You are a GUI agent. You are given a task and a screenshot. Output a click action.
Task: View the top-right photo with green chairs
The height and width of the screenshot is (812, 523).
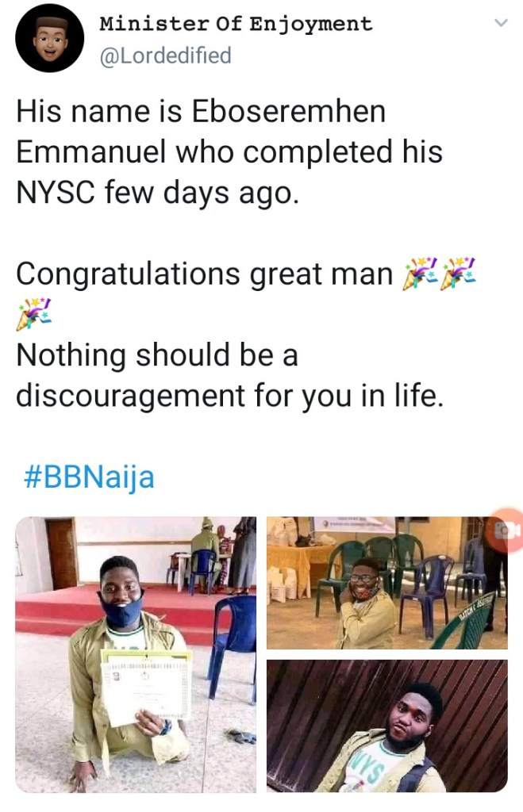coord(386,583)
